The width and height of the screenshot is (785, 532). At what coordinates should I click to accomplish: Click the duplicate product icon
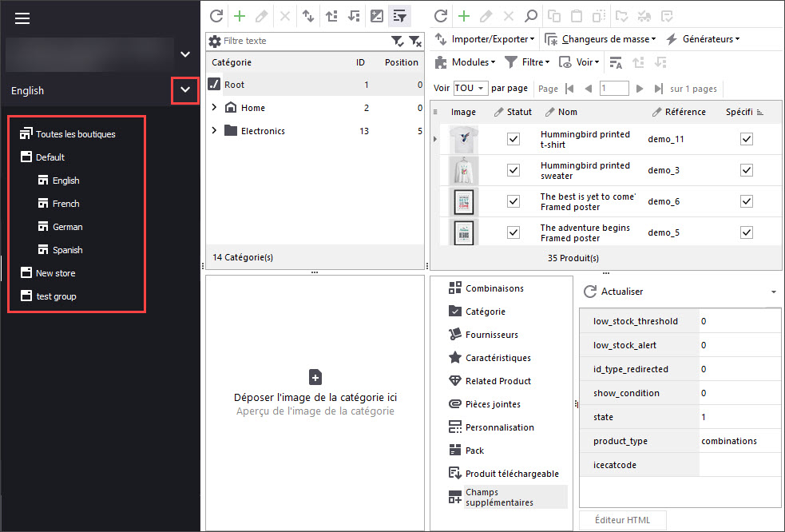[599, 16]
